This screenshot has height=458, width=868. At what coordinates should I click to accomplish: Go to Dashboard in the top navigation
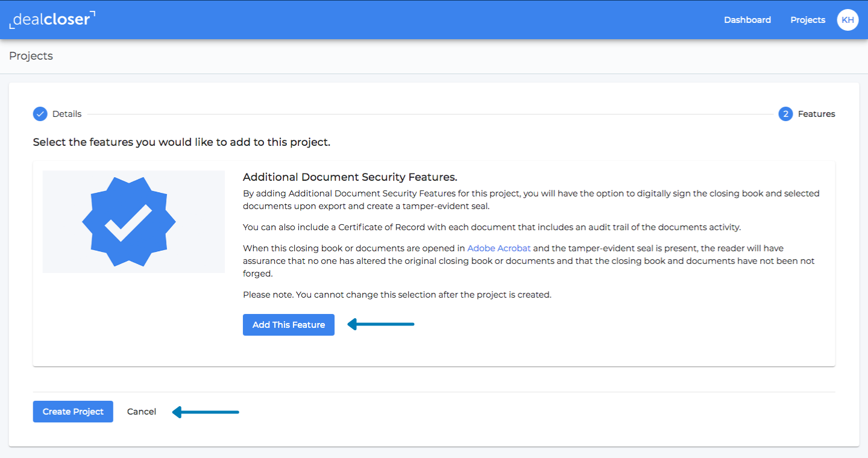[x=747, y=20]
